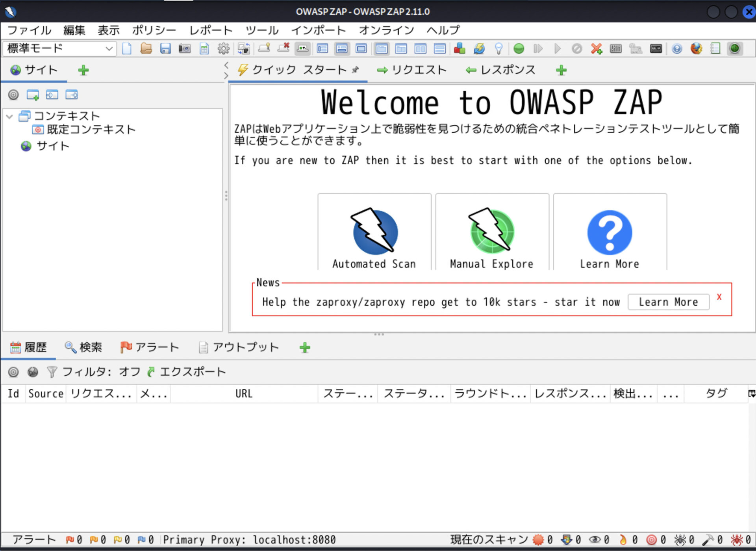Click the Manual Explore button
The height and width of the screenshot is (551, 756).
tap(492, 232)
